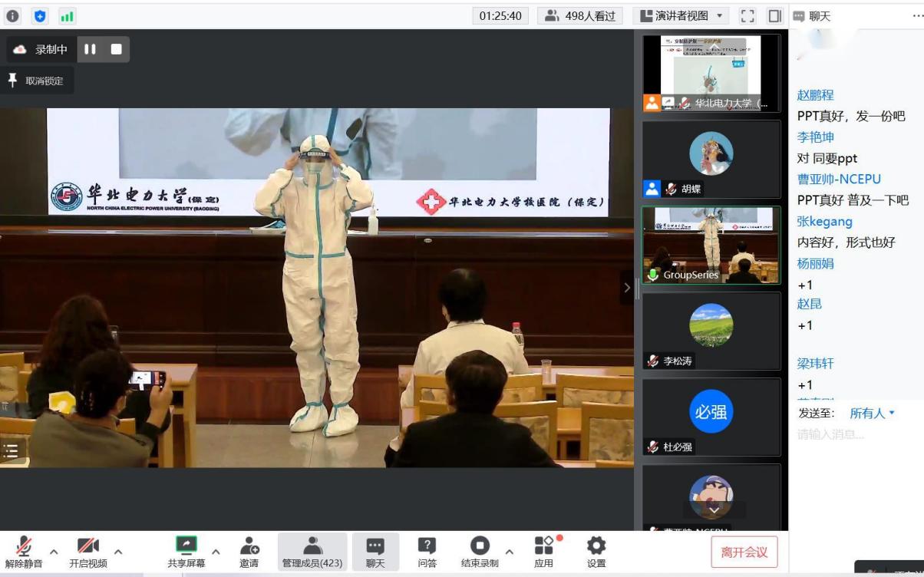Screen dimensions: 924x577
Task: Click 结束录制 to end recording
Action: [480, 551]
